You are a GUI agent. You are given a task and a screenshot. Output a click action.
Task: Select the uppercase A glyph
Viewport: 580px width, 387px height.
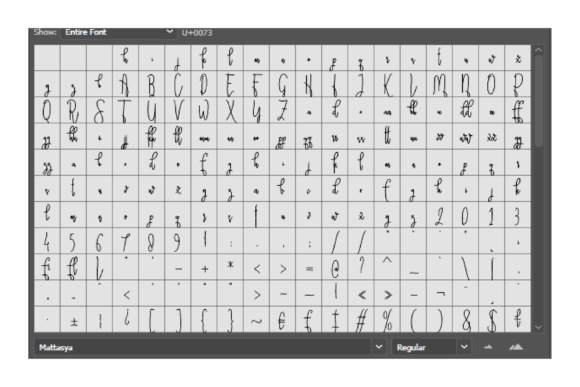click(x=125, y=84)
